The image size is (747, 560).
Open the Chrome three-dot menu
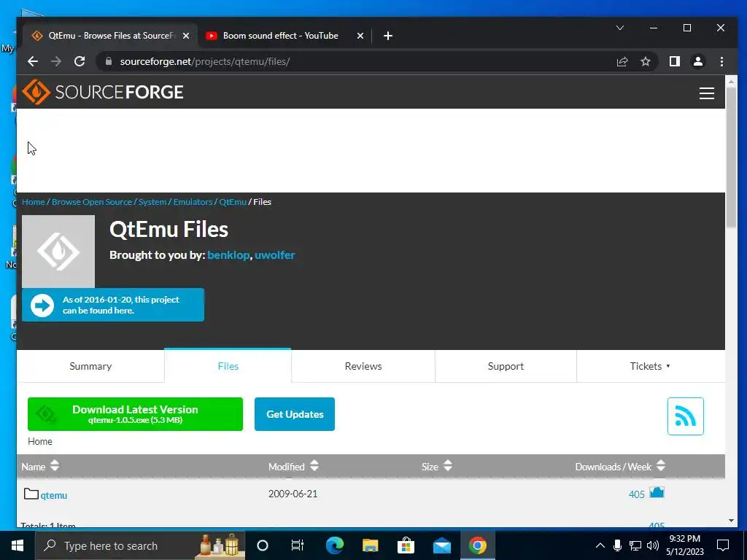point(721,61)
